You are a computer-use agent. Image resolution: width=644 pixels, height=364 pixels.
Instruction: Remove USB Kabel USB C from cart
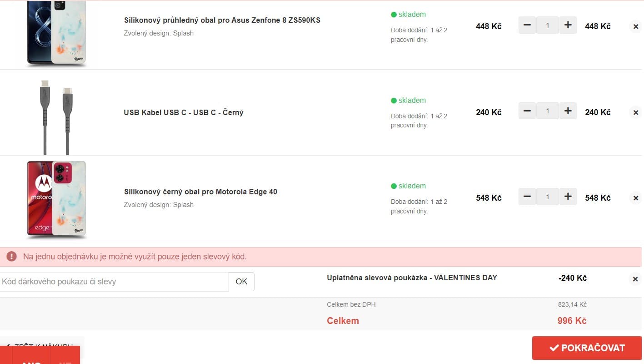[x=635, y=112]
